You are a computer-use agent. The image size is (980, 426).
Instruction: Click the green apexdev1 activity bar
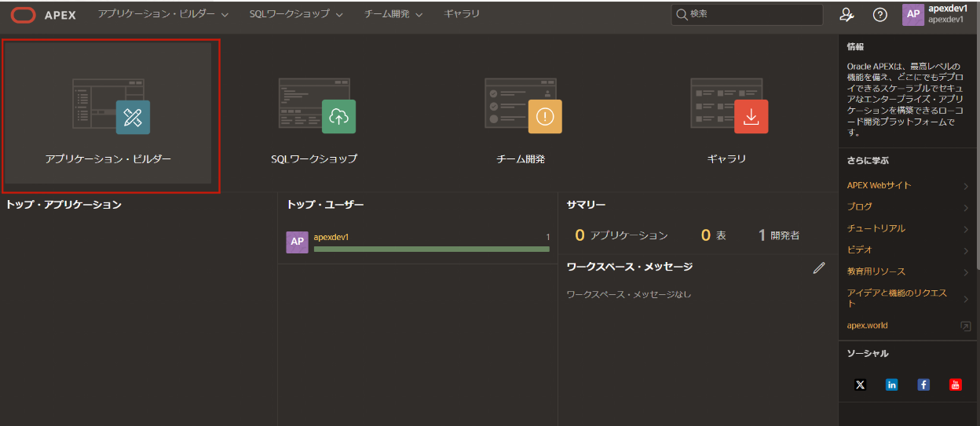coord(431,249)
